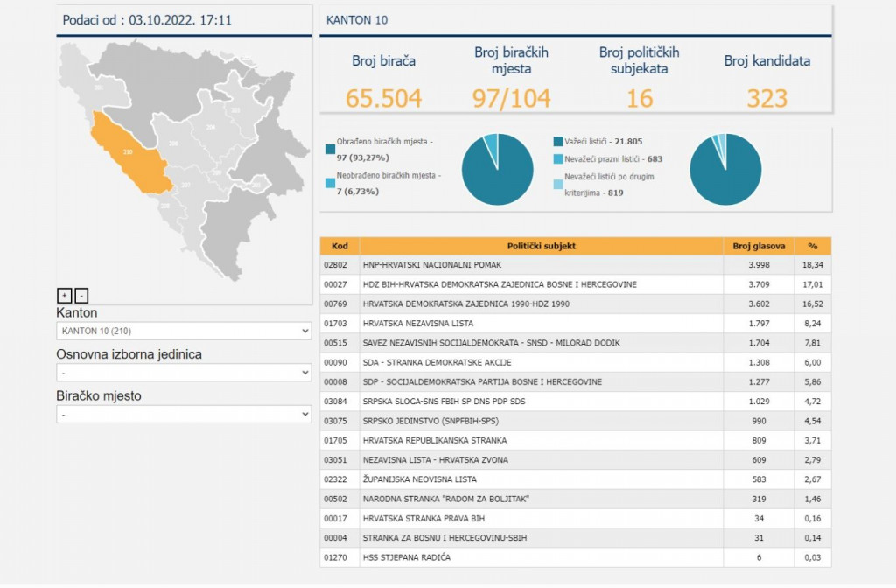This screenshot has height=588, width=896.
Task: Zoom in the map with plus button
Action: (64, 296)
